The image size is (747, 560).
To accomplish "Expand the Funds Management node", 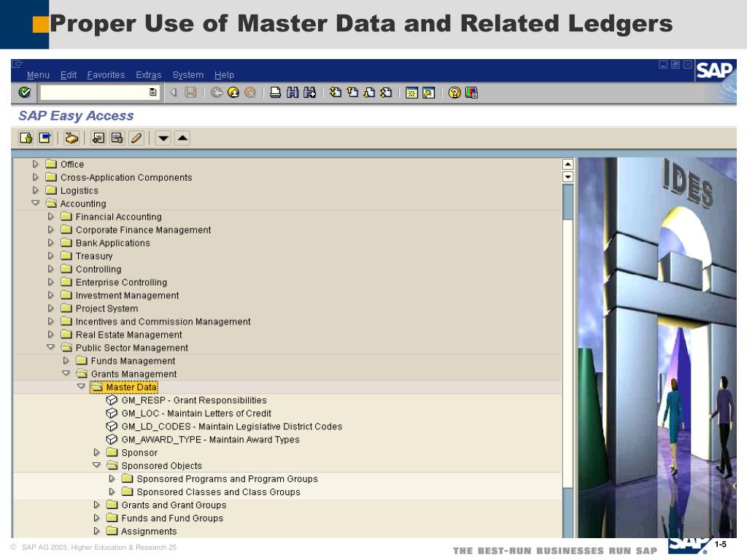I will [66, 360].
